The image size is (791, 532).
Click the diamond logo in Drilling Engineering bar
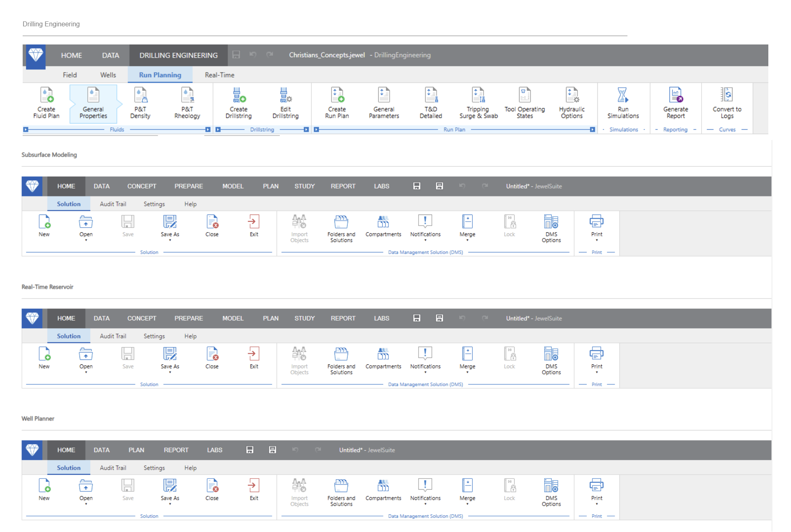[36, 55]
